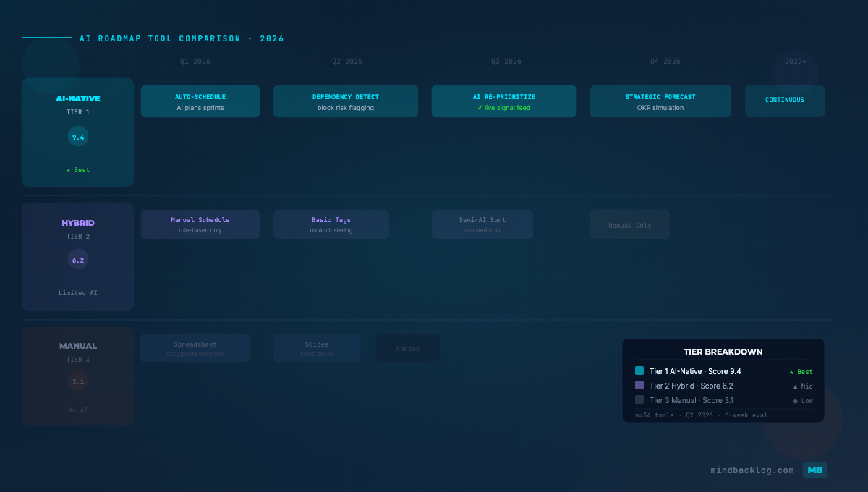The width and height of the screenshot is (868, 492).
Task: Select the MANUAL tier title
Action: (78, 346)
